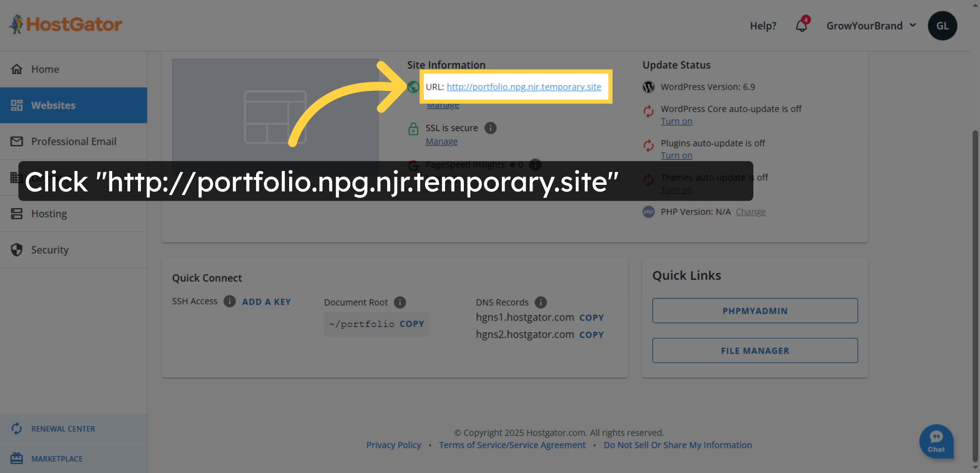
Task: Open the notifications bell
Action: coord(801,25)
